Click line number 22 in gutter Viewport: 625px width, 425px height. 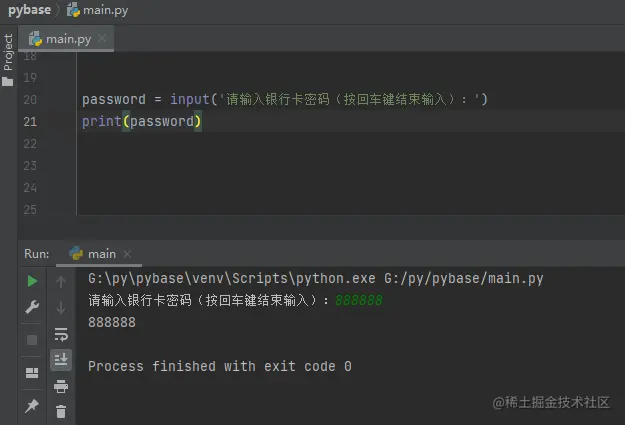(30, 144)
